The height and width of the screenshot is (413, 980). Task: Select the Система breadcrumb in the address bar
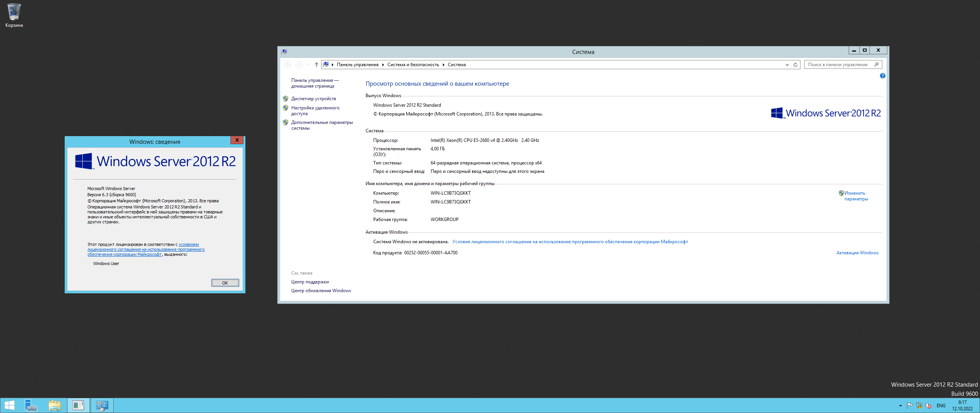point(457,65)
